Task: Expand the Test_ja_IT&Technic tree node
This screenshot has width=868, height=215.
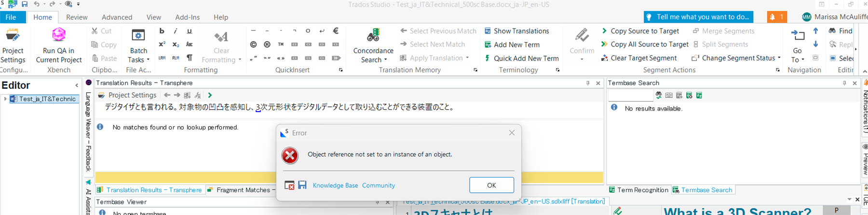Action: click(x=5, y=99)
